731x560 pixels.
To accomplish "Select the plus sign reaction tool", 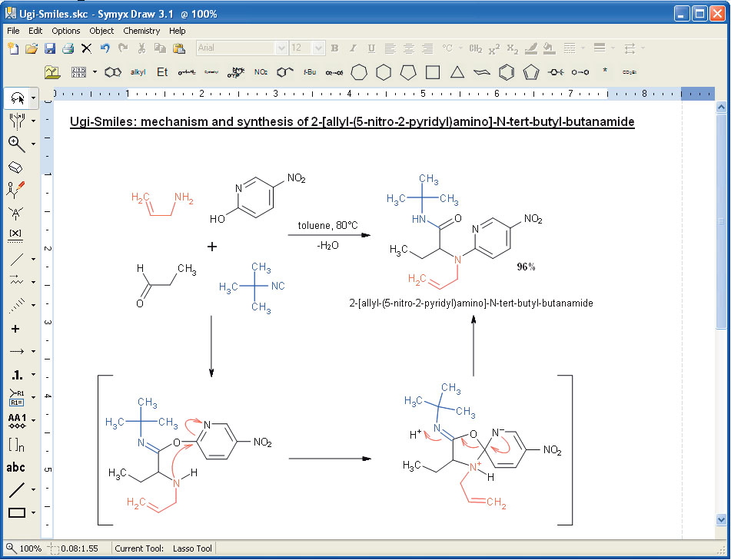I will tap(15, 329).
